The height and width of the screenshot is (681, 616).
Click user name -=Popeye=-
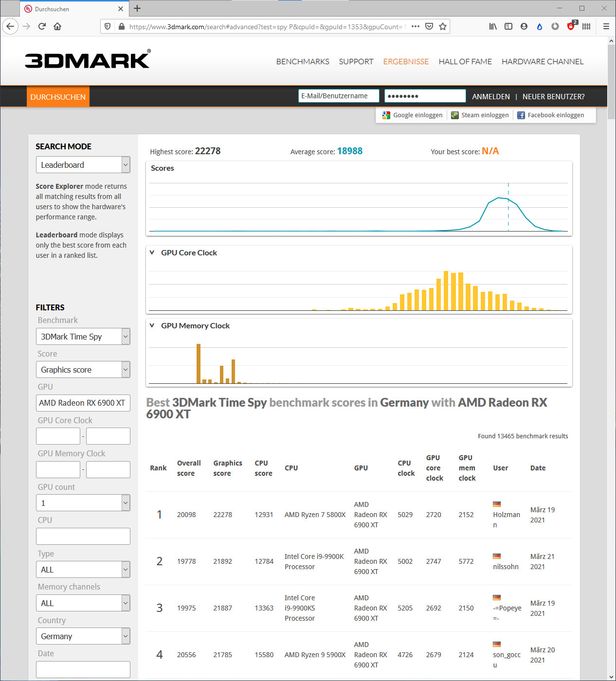click(x=507, y=613)
